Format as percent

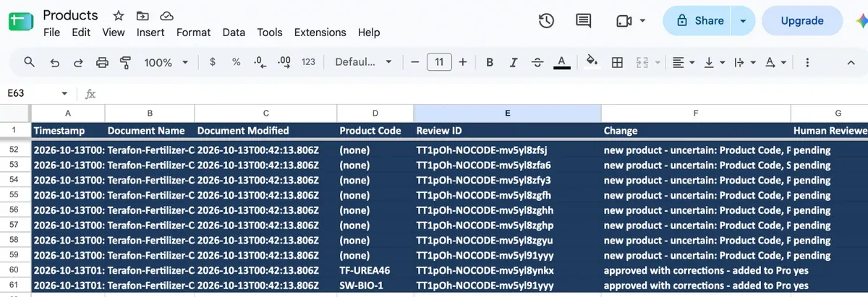[x=236, y=62]
